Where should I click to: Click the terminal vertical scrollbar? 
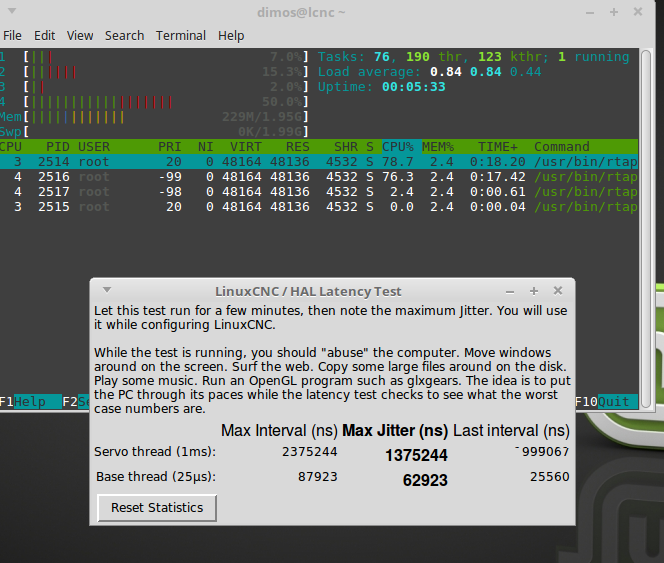(646, 229)
